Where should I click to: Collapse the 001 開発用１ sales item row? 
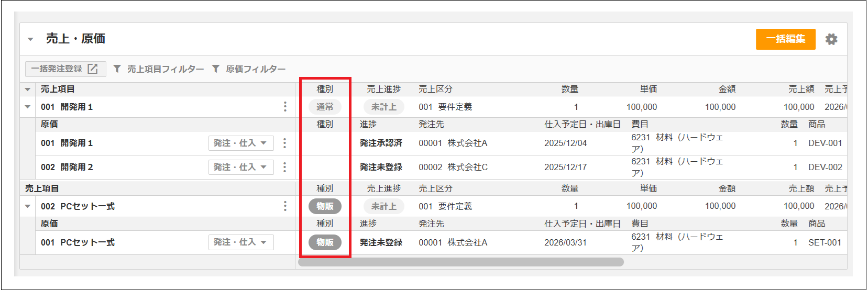pos(28,107)
